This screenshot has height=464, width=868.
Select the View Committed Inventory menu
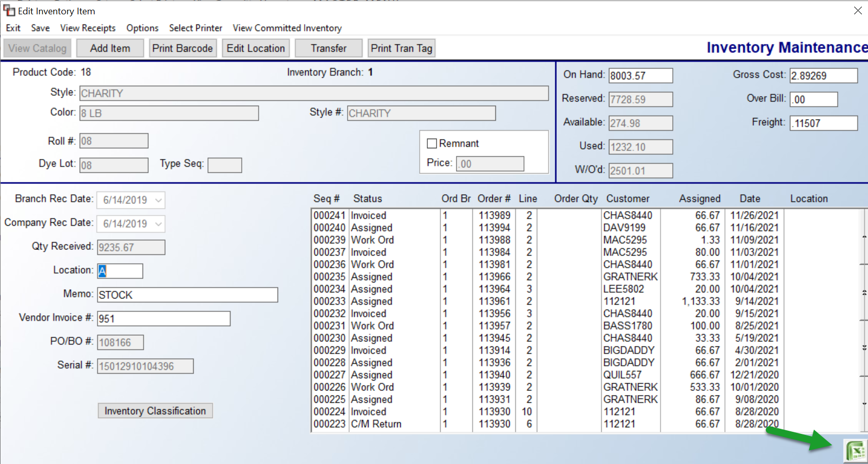click(x=287, y=28)
